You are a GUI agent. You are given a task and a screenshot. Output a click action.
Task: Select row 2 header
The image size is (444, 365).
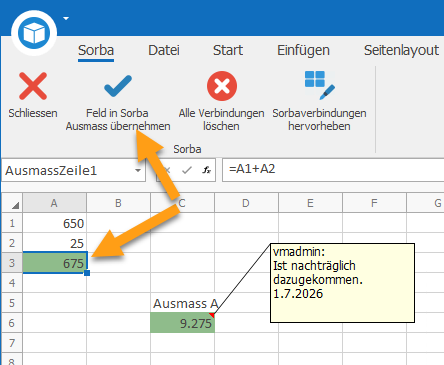pos(12,243)
